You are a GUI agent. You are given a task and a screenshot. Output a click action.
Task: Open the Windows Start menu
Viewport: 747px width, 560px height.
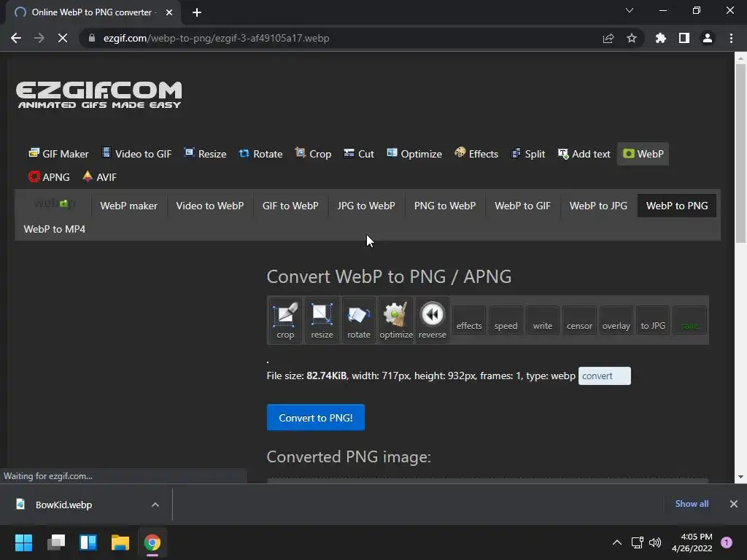pyautogui.click(x=23, y=542)
